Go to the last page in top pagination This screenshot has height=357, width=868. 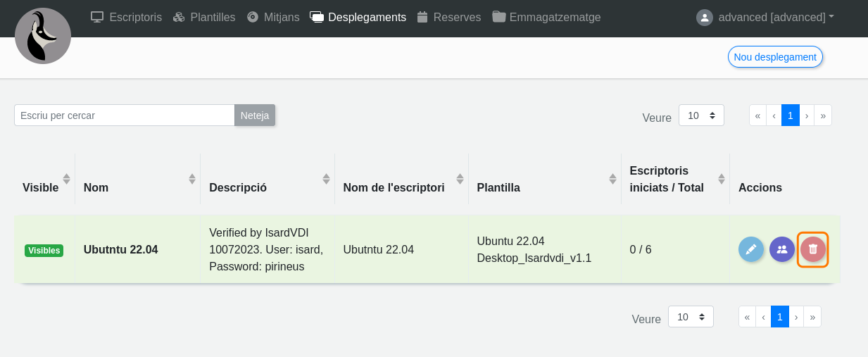click(823, 115)
